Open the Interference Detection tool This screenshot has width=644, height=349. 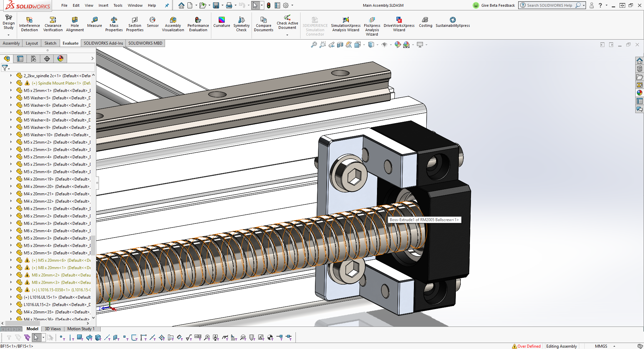point(30,23)
